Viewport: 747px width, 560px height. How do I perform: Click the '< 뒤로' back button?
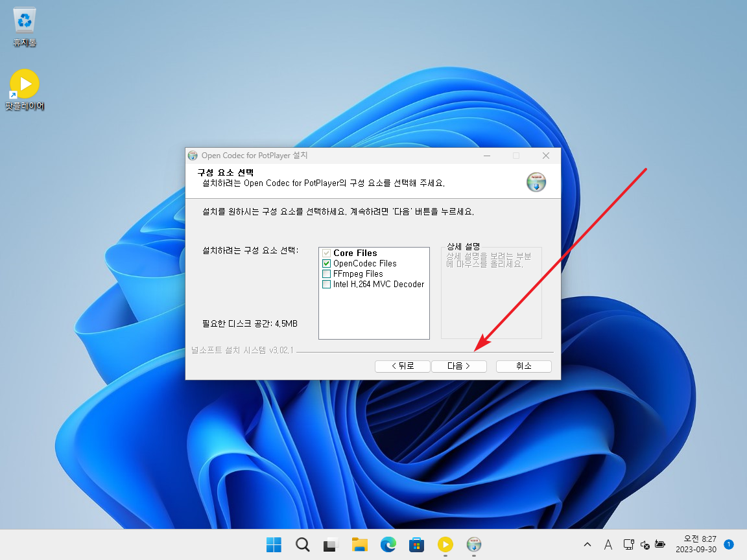click(403, 366)
